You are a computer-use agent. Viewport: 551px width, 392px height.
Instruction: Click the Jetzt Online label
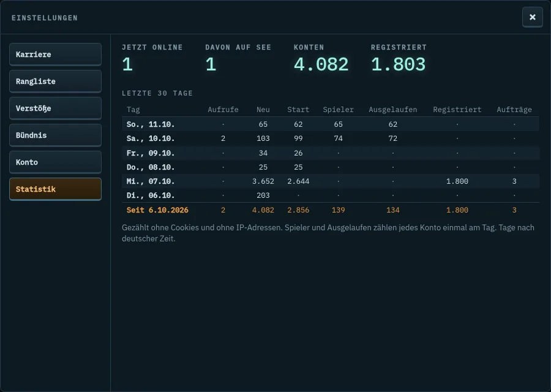(152, 47)
